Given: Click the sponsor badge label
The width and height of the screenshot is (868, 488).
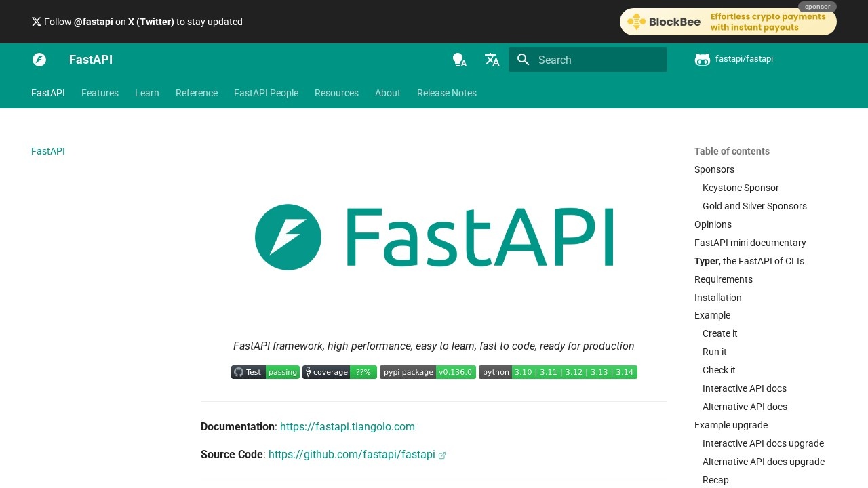Looking at the screenshot, I should pyautogui.click(x=817, y=7).
